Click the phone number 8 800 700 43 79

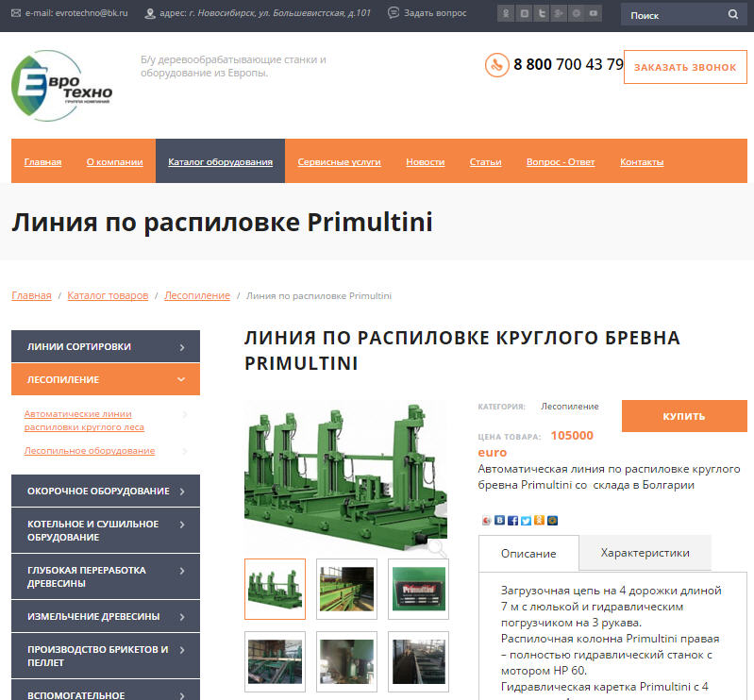pos(568,64)
